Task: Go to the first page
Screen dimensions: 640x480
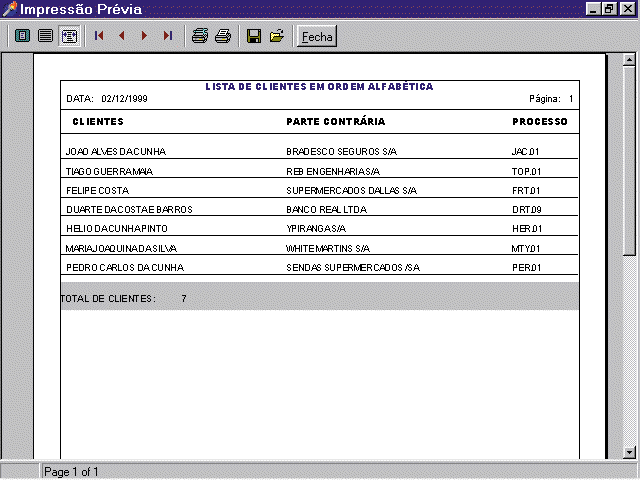Action: [x=99, y=36]
